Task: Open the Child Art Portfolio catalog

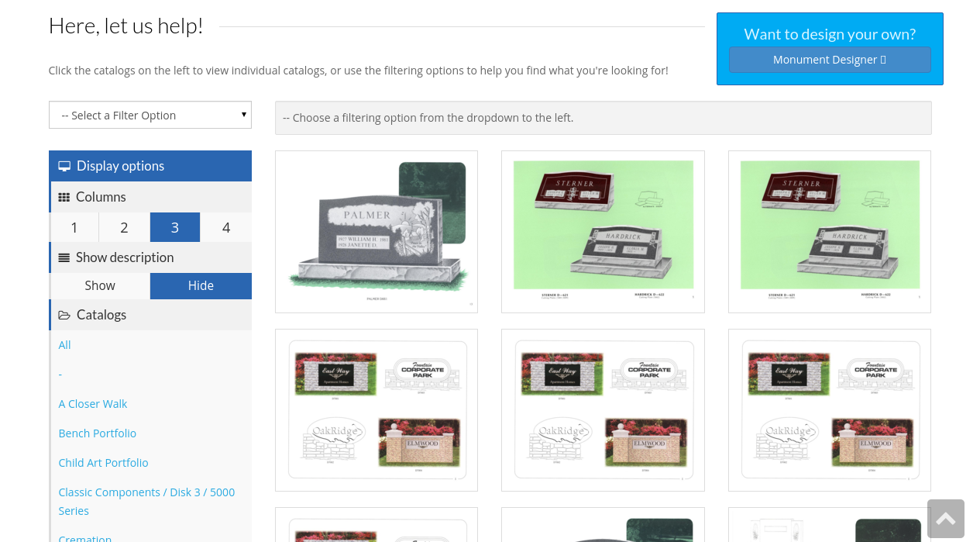Action: [104, 463]
